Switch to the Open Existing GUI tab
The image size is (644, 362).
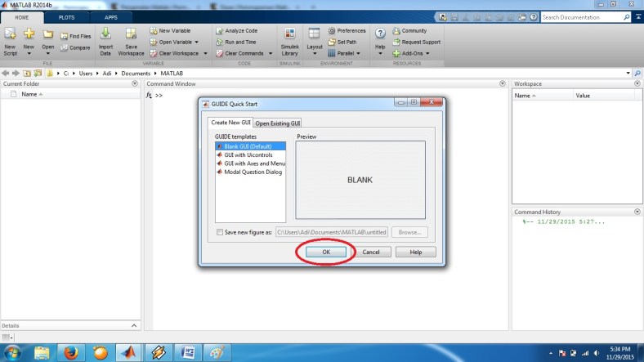[x=278, y=123]
